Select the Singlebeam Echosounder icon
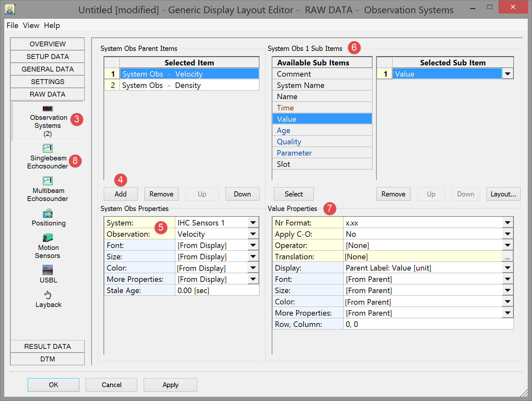Screen dimensions: 532x401 [x=48, y=148]
